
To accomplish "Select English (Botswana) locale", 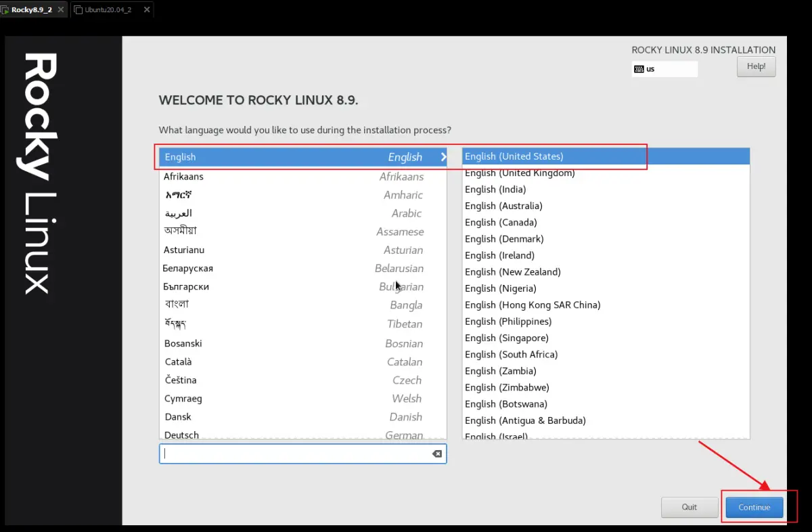I will tap(606, 403).
